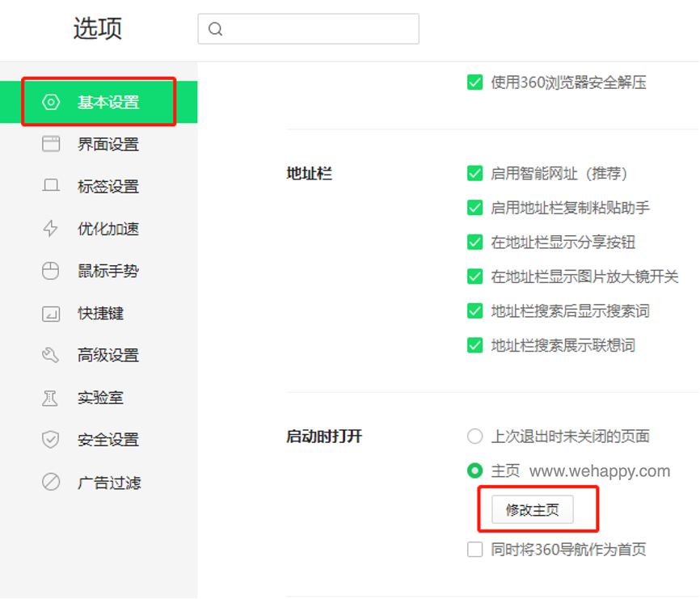Click the 界面设置 window icon

(x=51, y=145)
